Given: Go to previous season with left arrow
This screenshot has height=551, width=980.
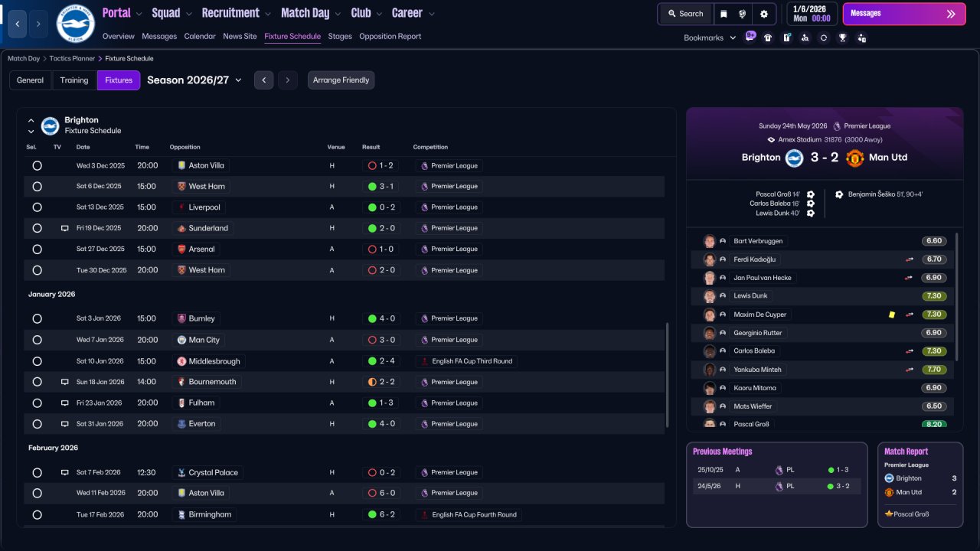Looking at the screenshot, I should (x=263, y=80).
